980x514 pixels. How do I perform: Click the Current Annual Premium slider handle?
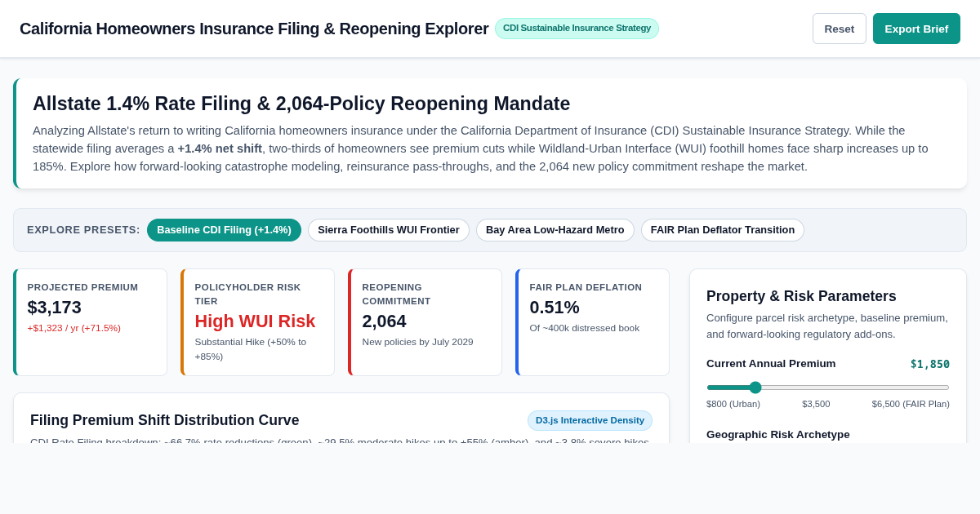tap(755, 388)
